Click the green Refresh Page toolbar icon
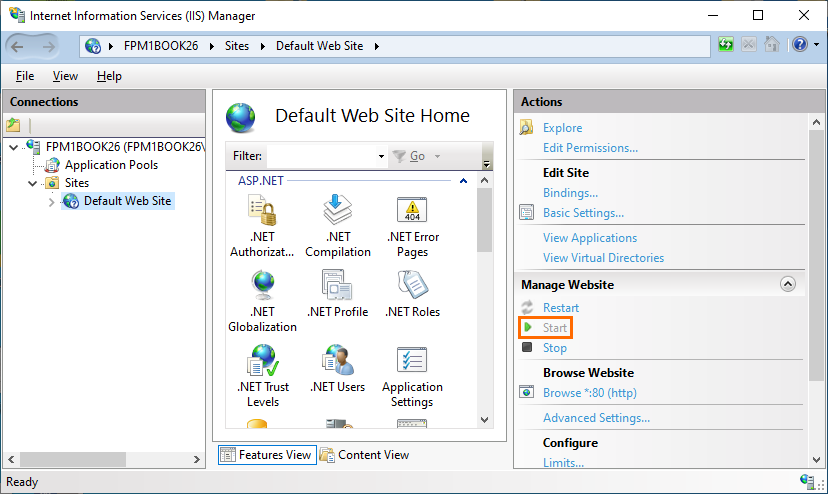 (x=726, y=44)
